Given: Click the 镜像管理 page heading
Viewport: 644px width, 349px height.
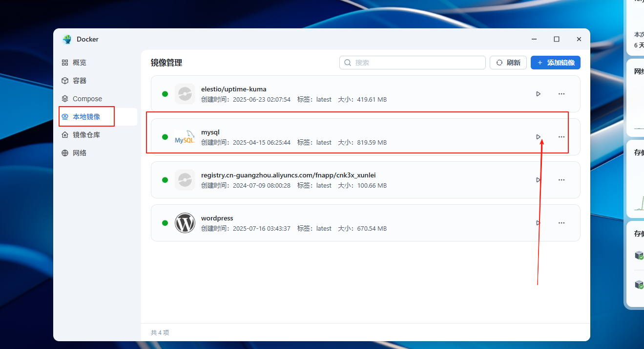Looking at the screenshot, I should click(166, 63).
